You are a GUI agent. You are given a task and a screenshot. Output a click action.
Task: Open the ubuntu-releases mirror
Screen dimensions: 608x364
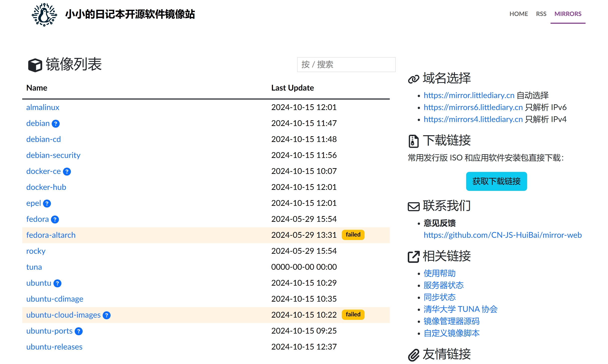(54, 347)
